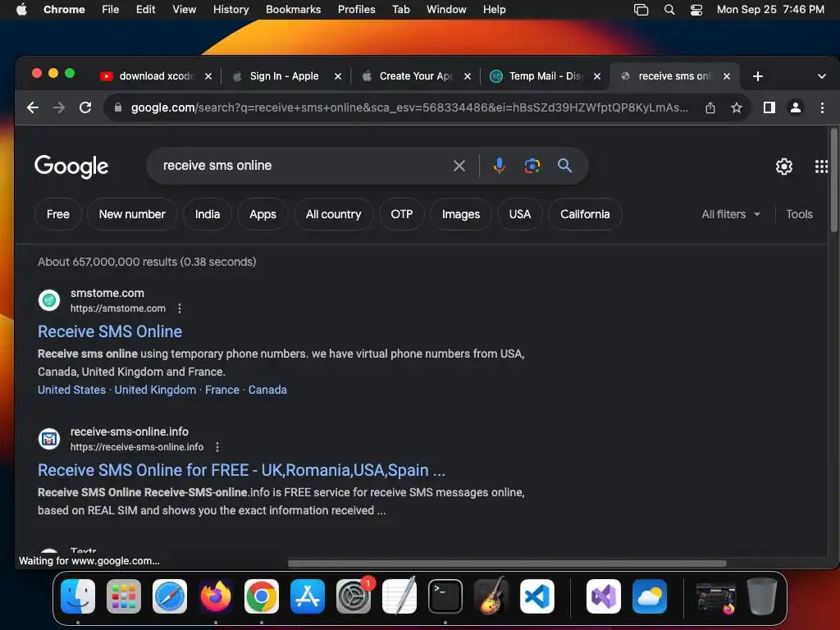Viewport: 840px width, 630px height.
Task: Open Google Lens image search
Action: click(x=532, y=166)
